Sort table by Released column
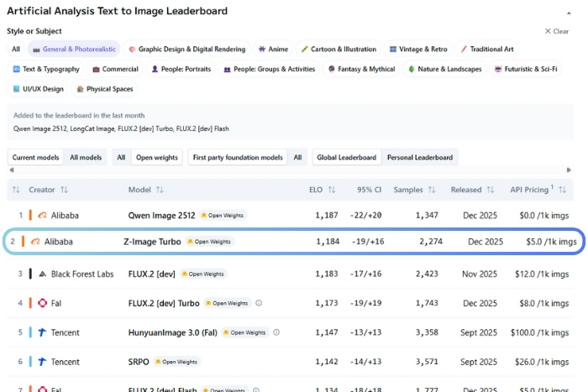Screen dimensions: 588x392 (490, 190)
